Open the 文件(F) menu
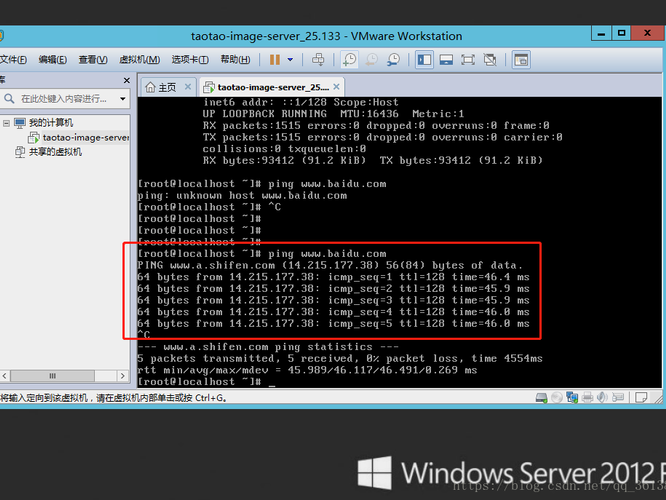 coord(13,59)
